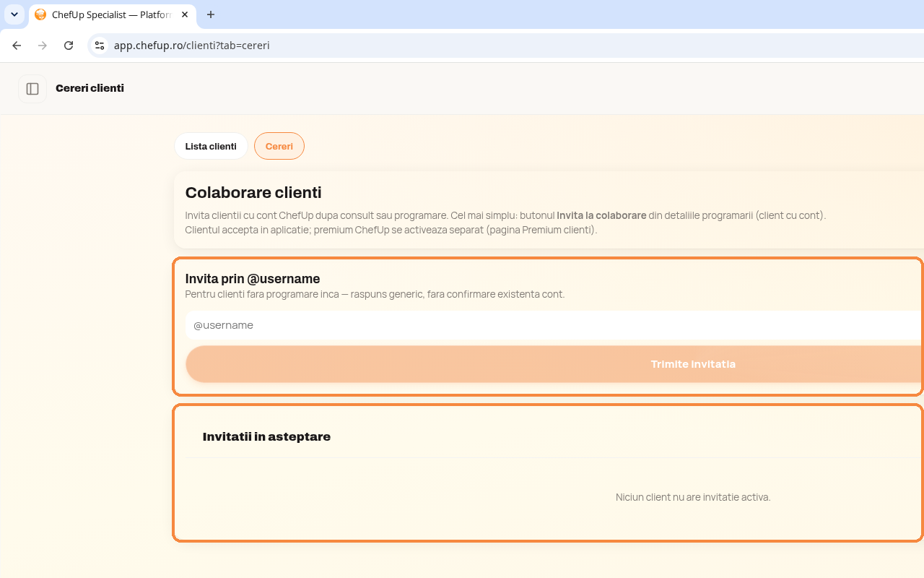The height and width of the screenshot is (578, 924).
Task: Expand the tab search dropdown arrow
Action: pos(14,14)
